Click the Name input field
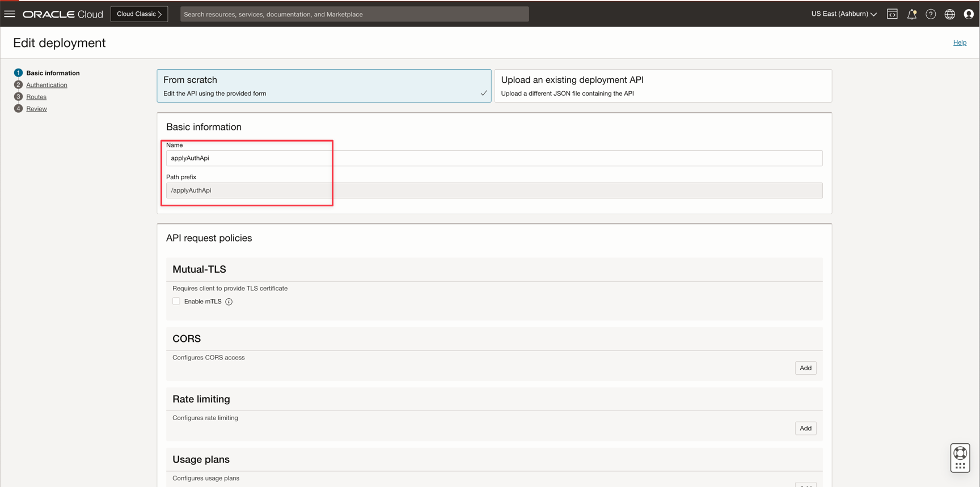 (x=493, y=158)
